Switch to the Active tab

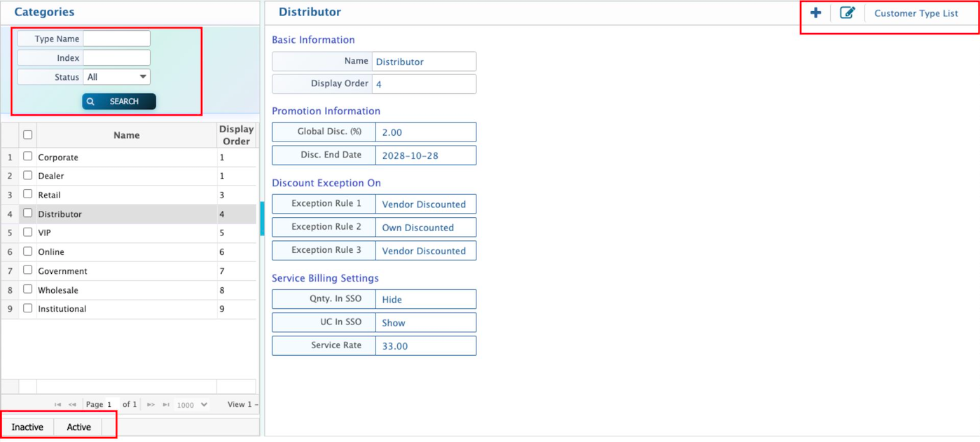[x=78, y=427]
